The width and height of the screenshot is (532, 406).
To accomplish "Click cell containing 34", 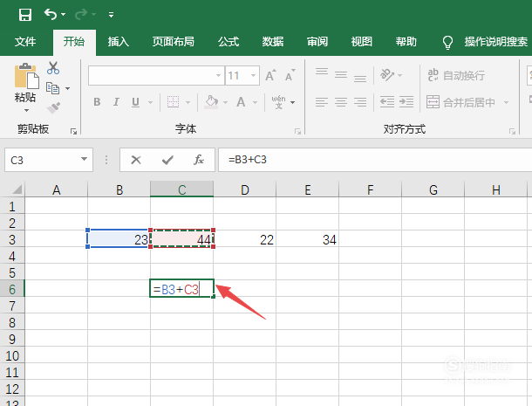I will click(x=307, y=239).
